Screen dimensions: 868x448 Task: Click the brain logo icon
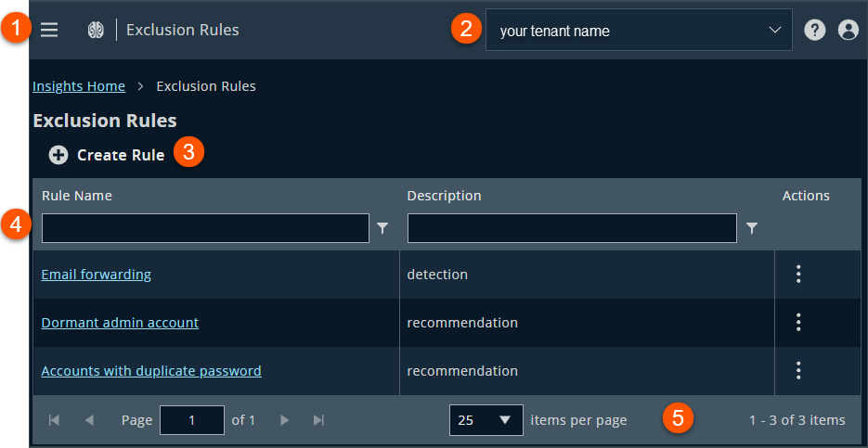(96, 30)
